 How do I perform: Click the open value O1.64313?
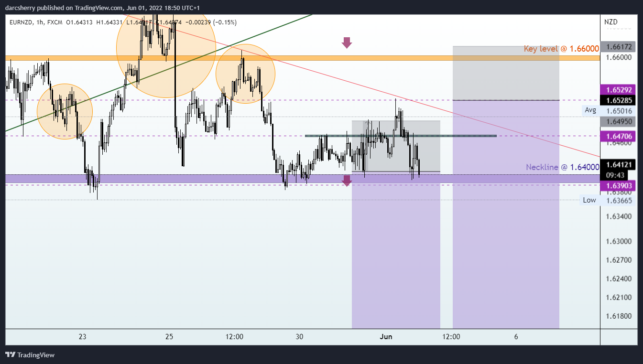click(x=79, y=22)
